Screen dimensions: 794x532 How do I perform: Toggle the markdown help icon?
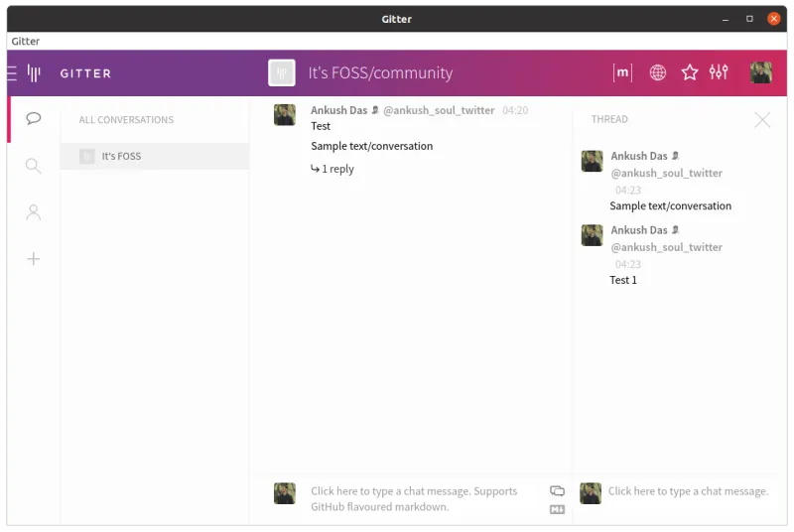(557, 509)
